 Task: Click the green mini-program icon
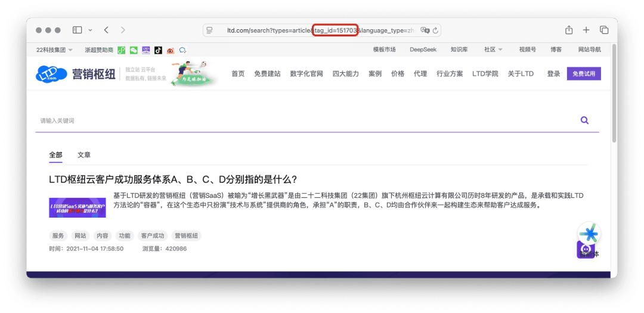click(x=121, y=50)
